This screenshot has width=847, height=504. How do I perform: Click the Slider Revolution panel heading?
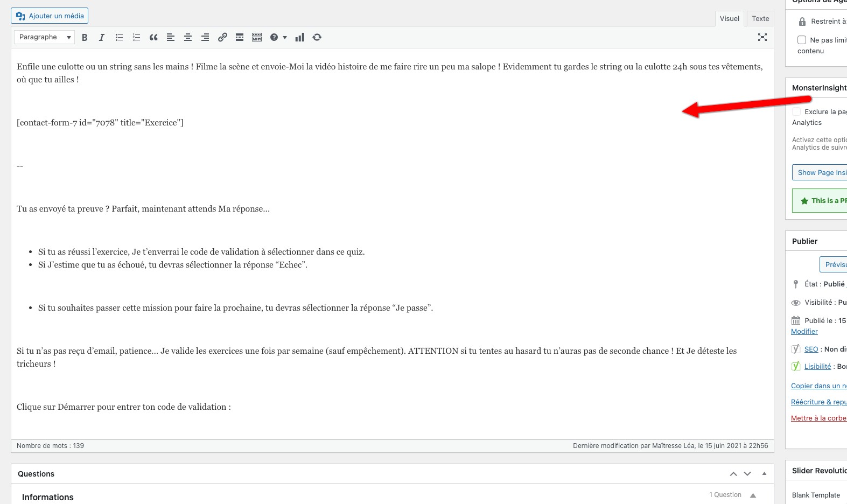819,471
